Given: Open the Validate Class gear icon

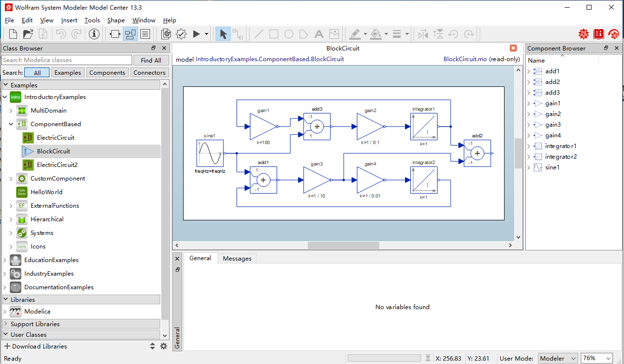Looking at the screenshot, I should click(x=181, y=34).
